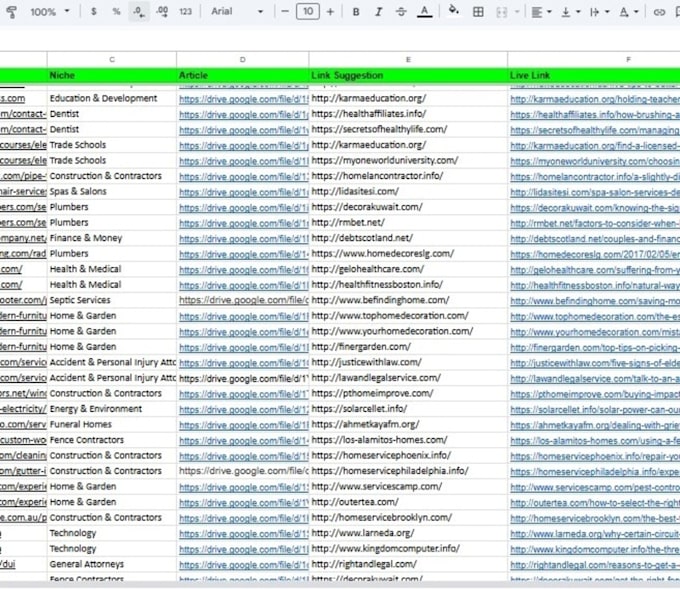Screen dimensions: 680x589
Task: Click the Niche header cell
Action: (x=112, y=75)
